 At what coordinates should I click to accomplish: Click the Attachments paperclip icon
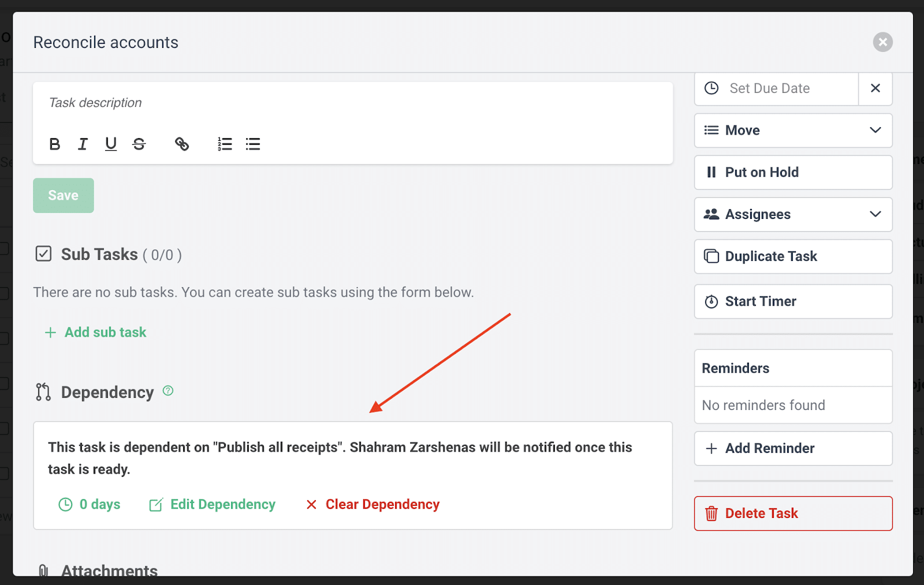tap(43, 570)
